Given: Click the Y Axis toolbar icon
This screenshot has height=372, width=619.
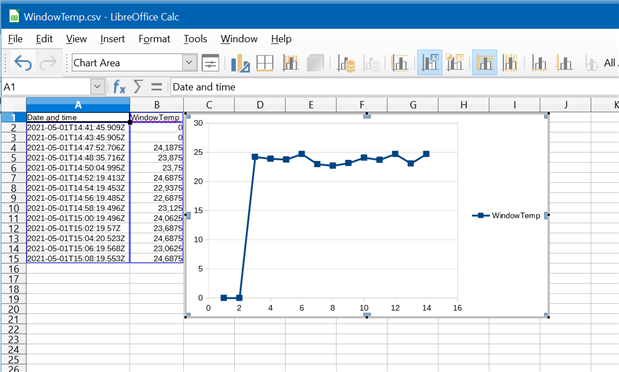Looking at the screenshot, I should (x=564, y=63).
